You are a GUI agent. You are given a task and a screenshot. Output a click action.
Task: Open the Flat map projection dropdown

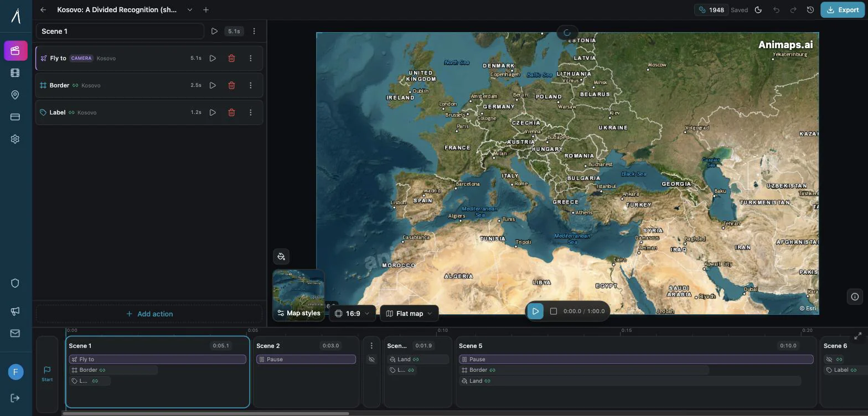(410, 313)
